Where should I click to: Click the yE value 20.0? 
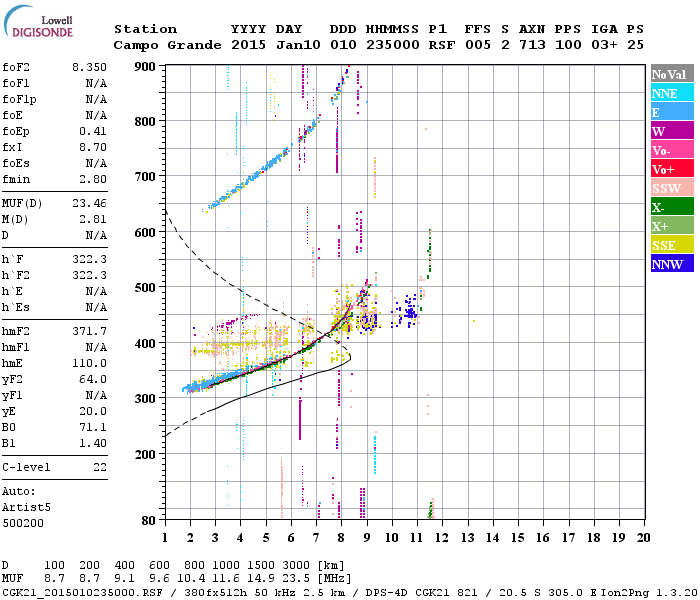tap(93, 411)
